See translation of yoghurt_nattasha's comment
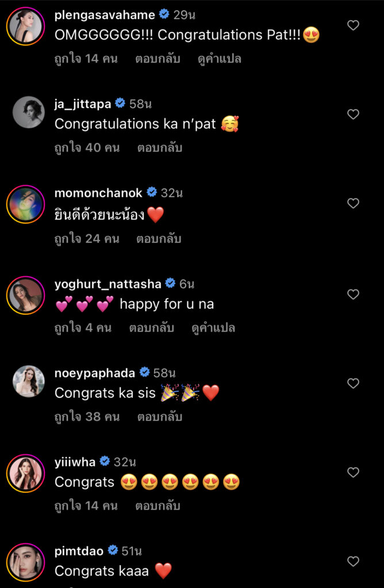Image resolution: width=384 pixels, height=588 pixels. 213,328
